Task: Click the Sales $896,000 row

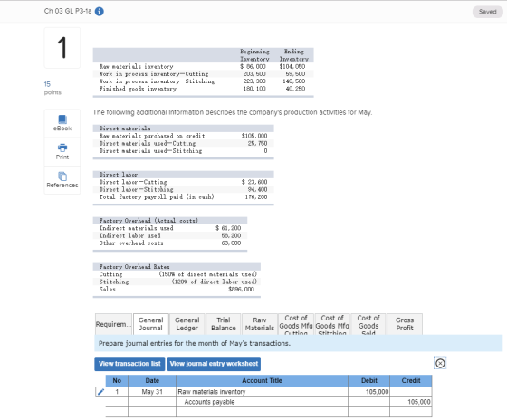Action: coord(177,290)
